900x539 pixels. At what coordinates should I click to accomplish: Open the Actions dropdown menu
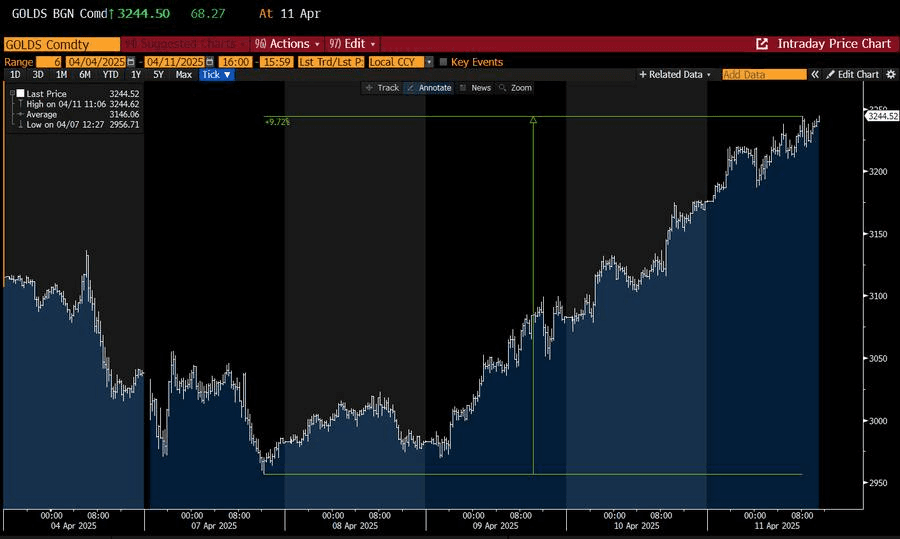pos(286,44)
